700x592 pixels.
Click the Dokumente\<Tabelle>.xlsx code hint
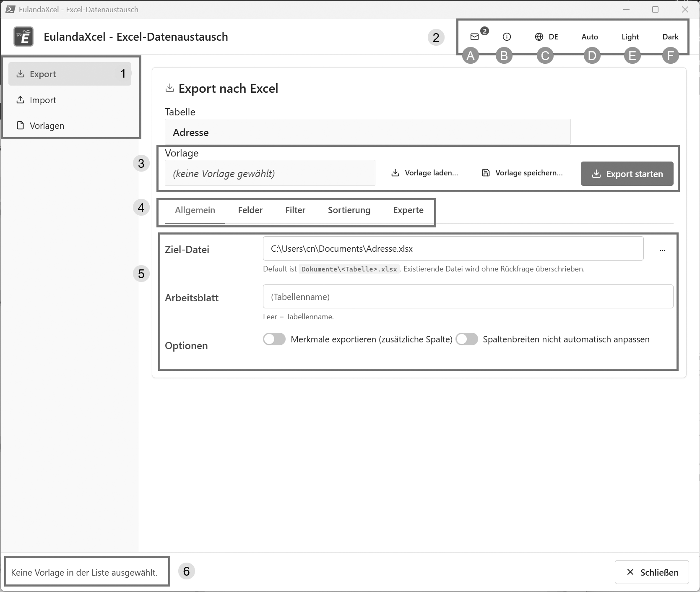(349, 269)
